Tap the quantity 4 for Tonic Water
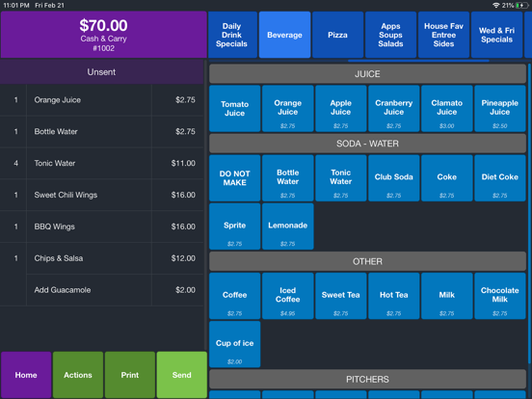The image size is (532, 399). pyautogui.click(x=16, y=163)
